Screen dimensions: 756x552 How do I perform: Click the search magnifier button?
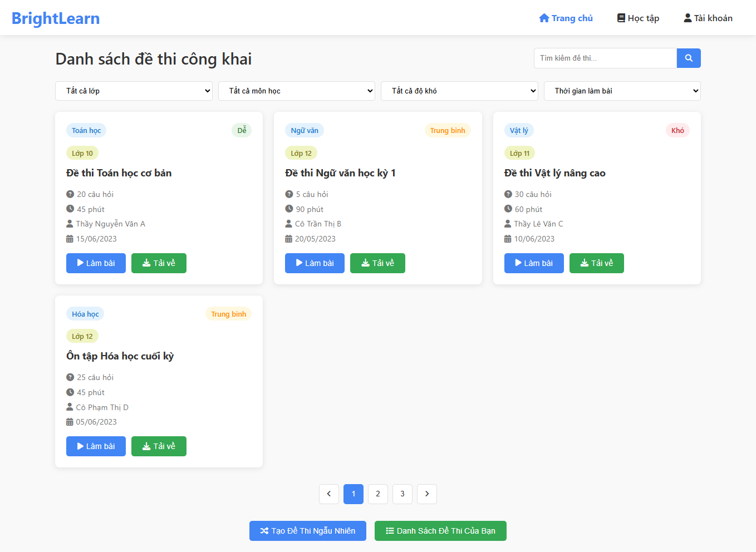(x=689, y=58)
